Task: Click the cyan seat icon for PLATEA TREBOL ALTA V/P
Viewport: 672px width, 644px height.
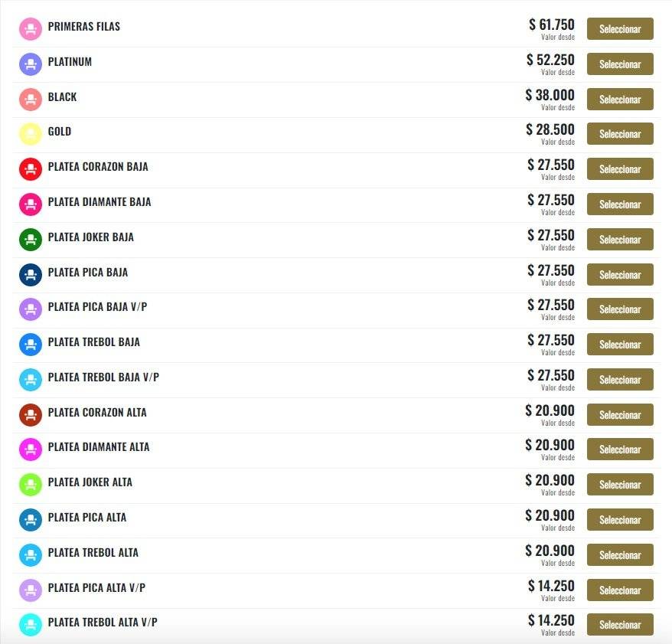Action: [31, 625]
